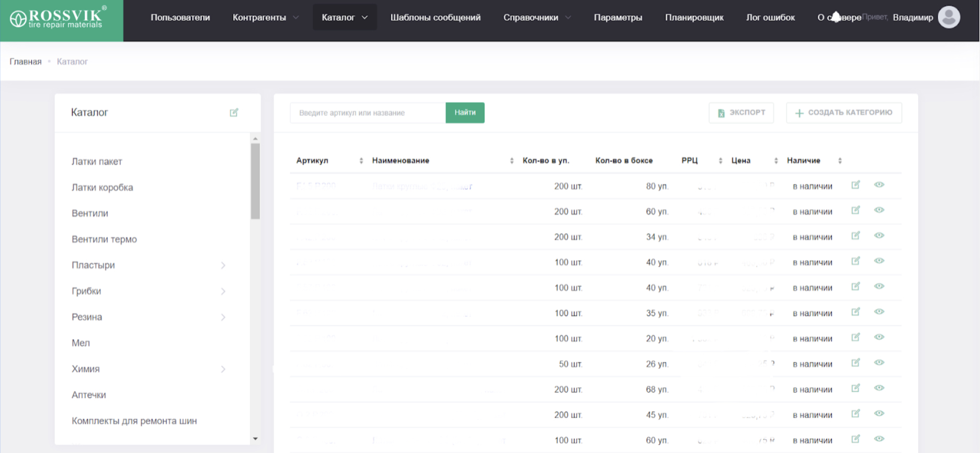Click Каталог in the breadcrumb
This screenshot has width=980, height=453.
(72, 62)
